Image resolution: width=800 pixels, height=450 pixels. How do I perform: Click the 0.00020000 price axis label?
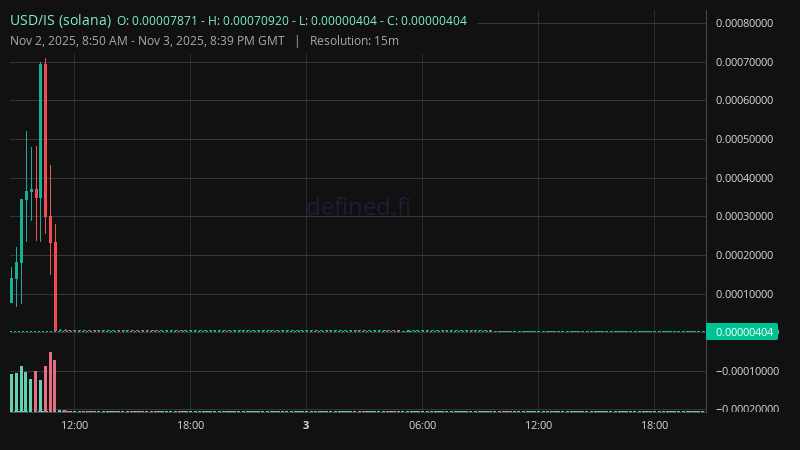tap(744, 255)
